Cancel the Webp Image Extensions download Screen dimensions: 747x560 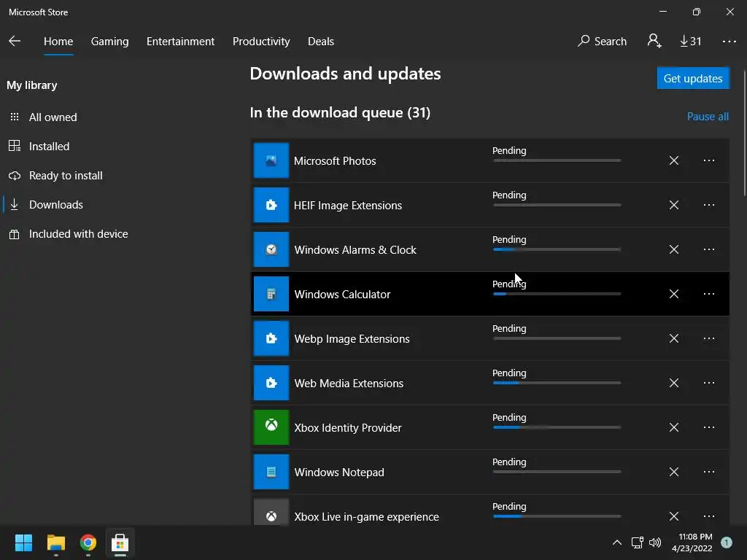[x=673, y=338]
